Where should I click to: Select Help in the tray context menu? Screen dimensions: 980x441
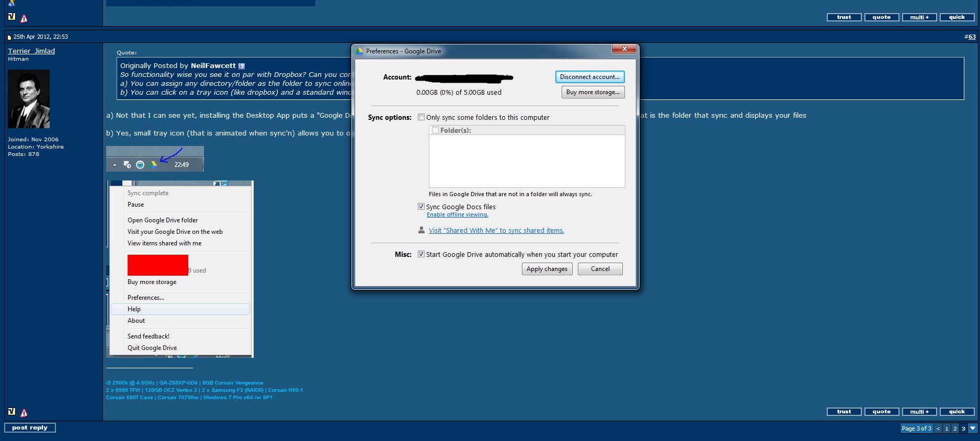point(134,309)
